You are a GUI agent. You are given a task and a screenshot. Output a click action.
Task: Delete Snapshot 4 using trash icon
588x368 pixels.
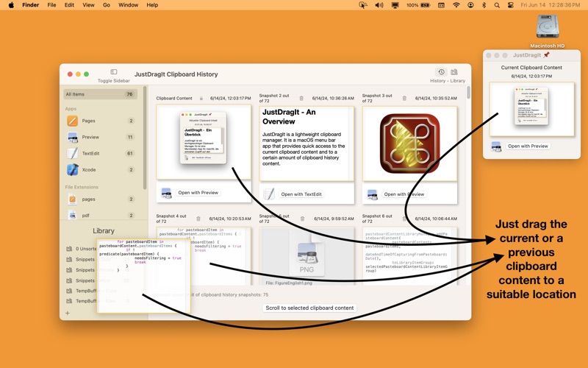[198, 219]
